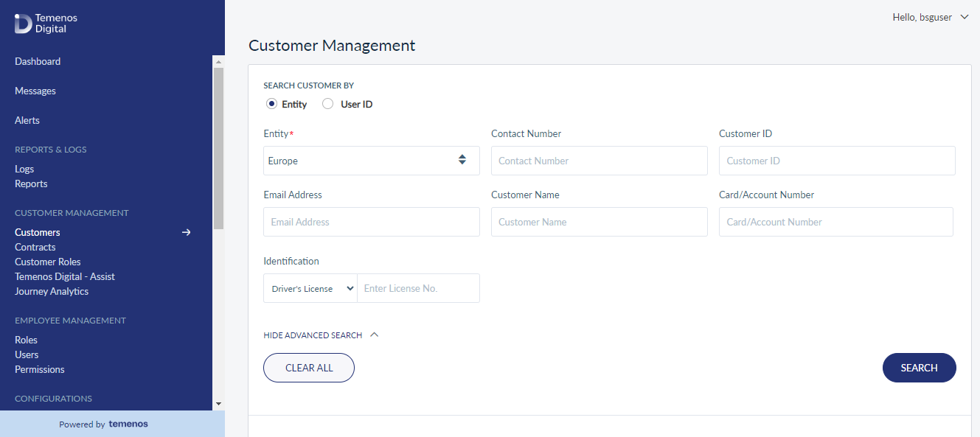The image size is (980, 437).
Task: Open the Driver's License identification dropdown
Action: [x=310, y=288]
